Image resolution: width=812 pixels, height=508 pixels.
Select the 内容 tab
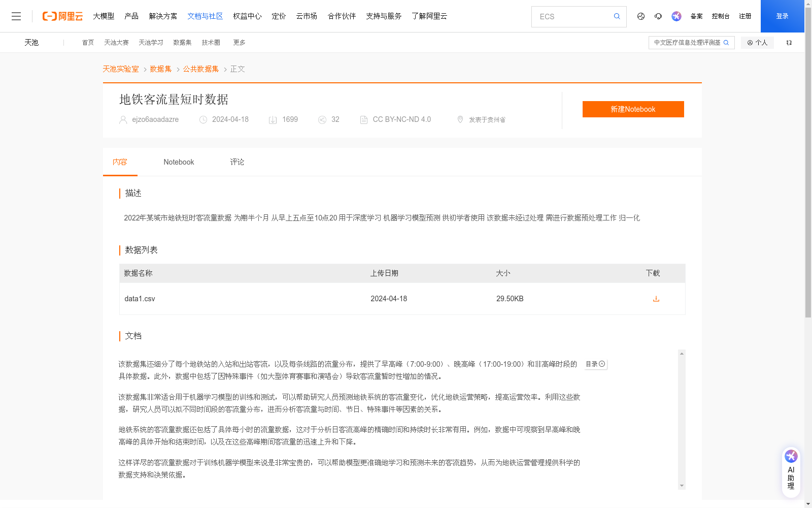click(x=120, y=162)
